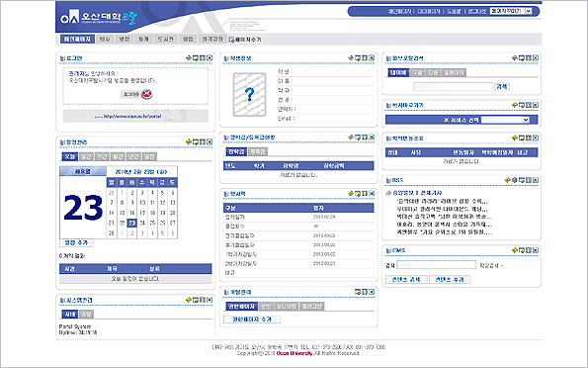Screen dimensions: 588x368
Task: Open the service selection dropdown
Action: pos(505,120)
